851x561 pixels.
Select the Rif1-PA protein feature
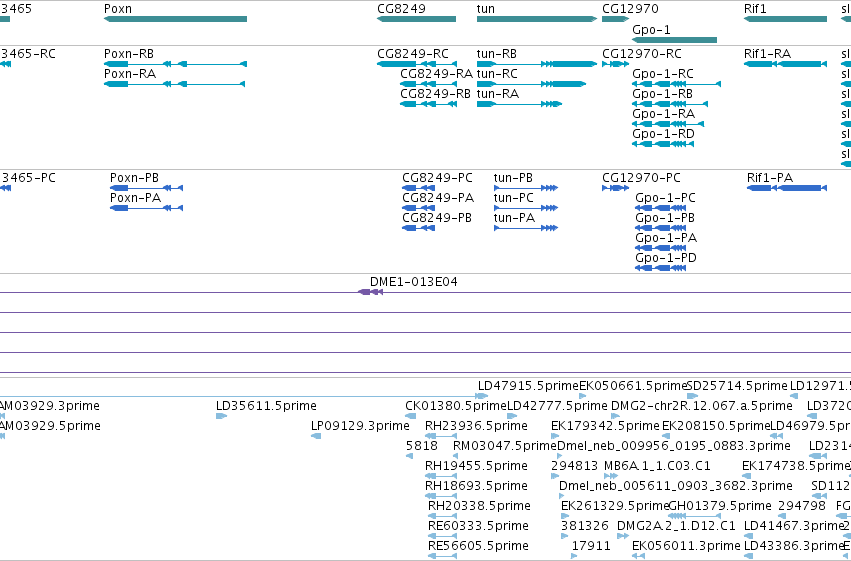point(787,188)
